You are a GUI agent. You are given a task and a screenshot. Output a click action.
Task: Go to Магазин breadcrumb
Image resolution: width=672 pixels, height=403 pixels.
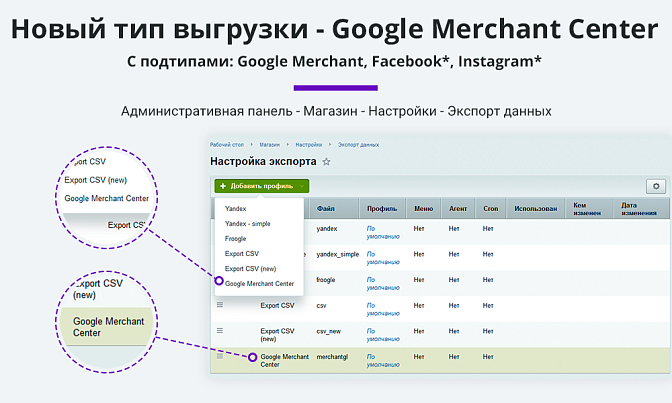click(x=269, y=145)
